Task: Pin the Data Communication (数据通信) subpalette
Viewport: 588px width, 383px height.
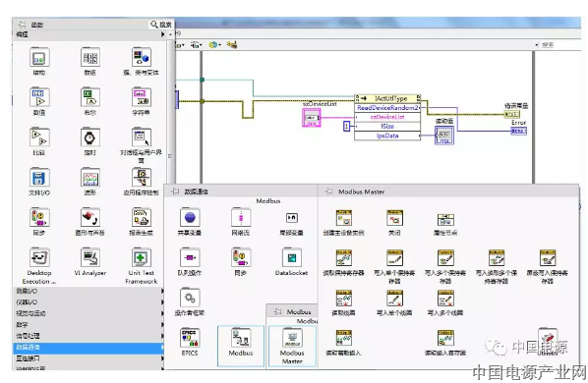Action: click(175, 191)
